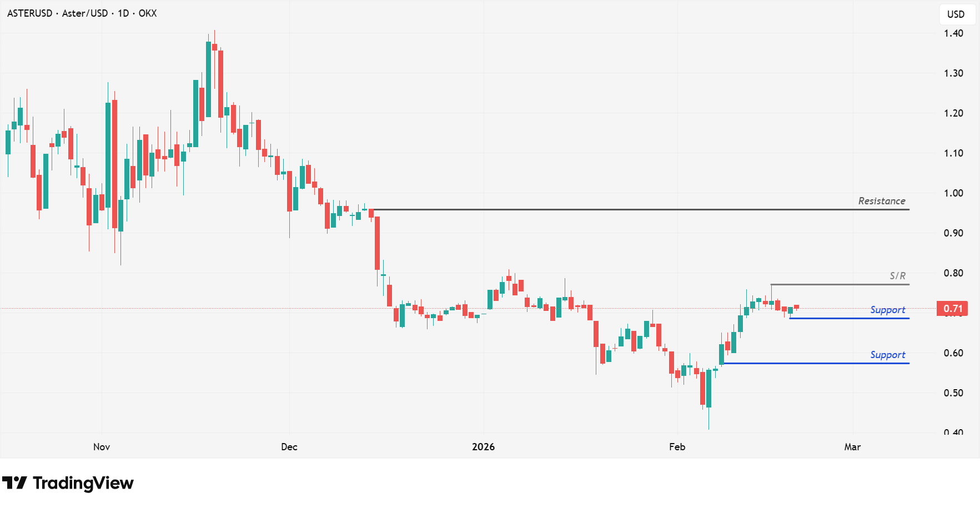Select the lower blue support line
Screen dimensions: 980x508
(816, 364)
